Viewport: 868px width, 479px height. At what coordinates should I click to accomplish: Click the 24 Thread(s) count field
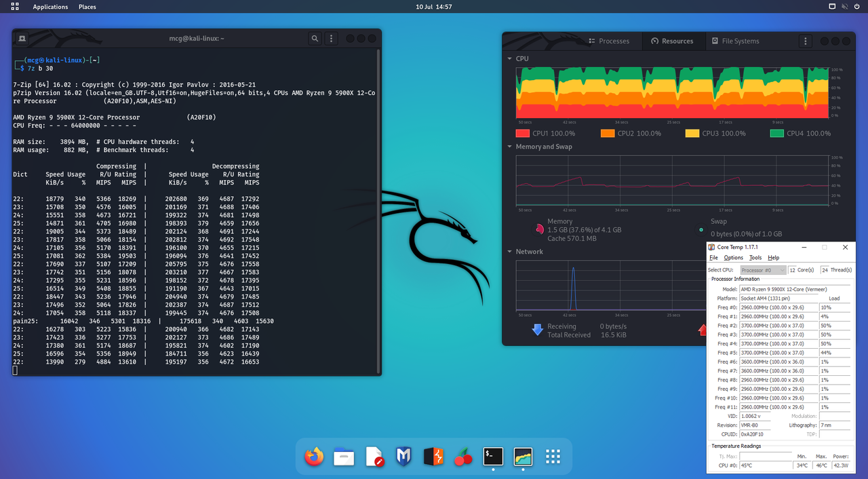point(825,270)
